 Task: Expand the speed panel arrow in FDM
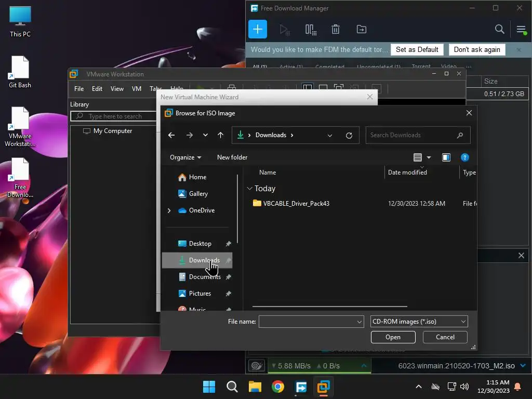(364, 366)
